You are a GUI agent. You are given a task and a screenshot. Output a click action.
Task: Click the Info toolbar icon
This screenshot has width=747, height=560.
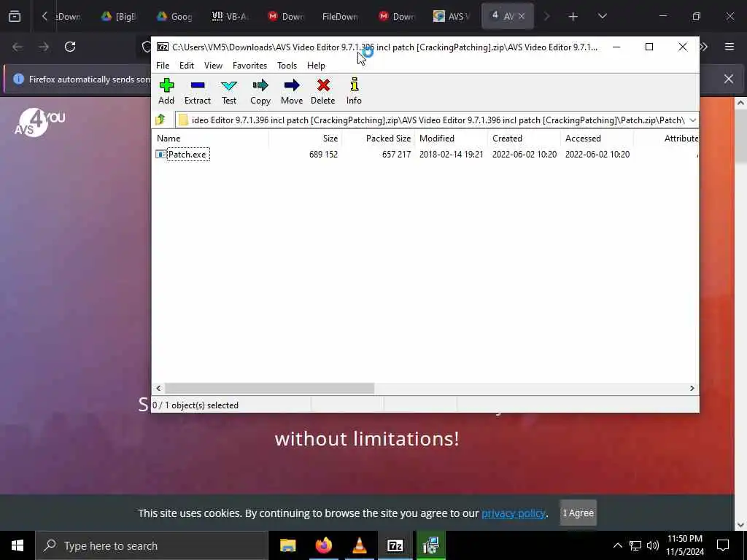click(354, 91)
